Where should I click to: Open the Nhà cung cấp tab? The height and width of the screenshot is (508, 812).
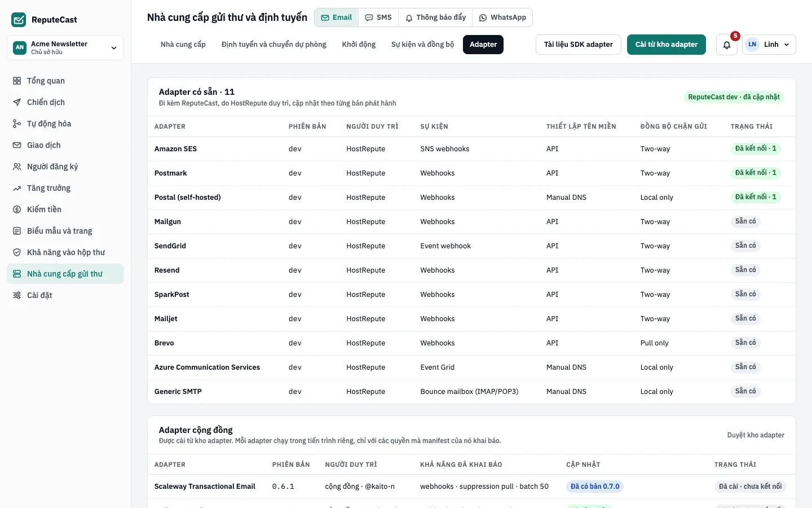(x=183, y=45)
